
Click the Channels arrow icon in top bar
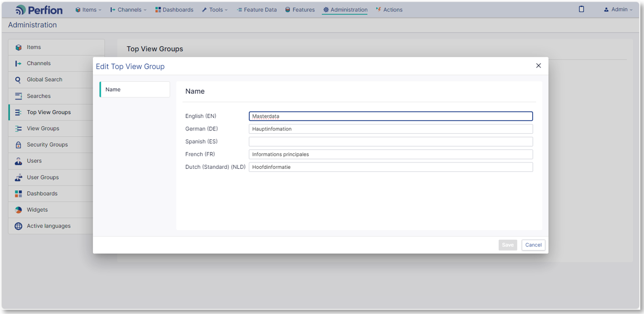[x=113, y=10]
